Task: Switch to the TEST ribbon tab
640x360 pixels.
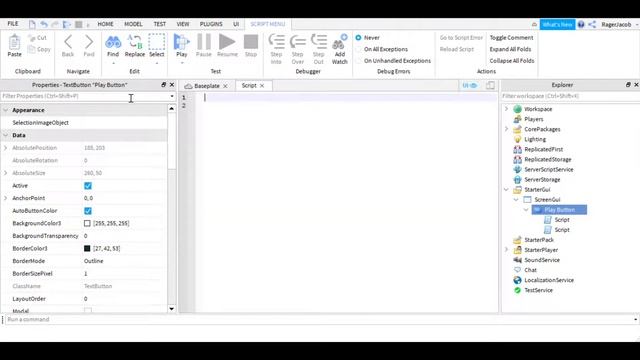Action: pyautogui.click(x=160, y=24)
